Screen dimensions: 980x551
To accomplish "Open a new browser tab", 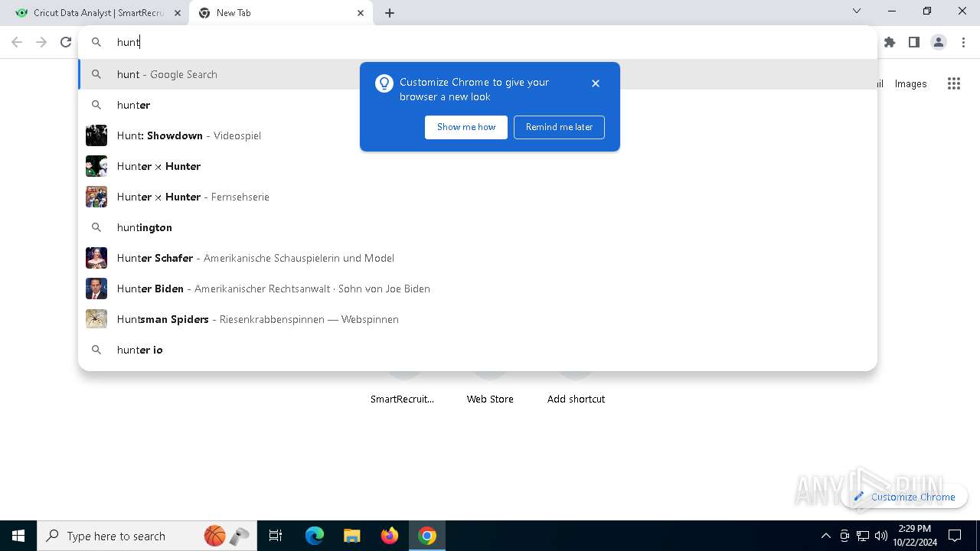I will (390, 13).
